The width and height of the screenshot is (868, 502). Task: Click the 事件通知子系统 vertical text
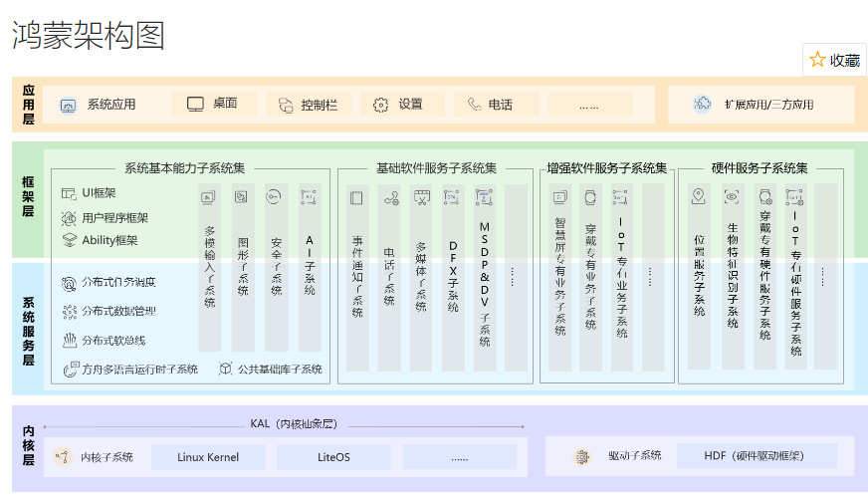click(357, 276)
